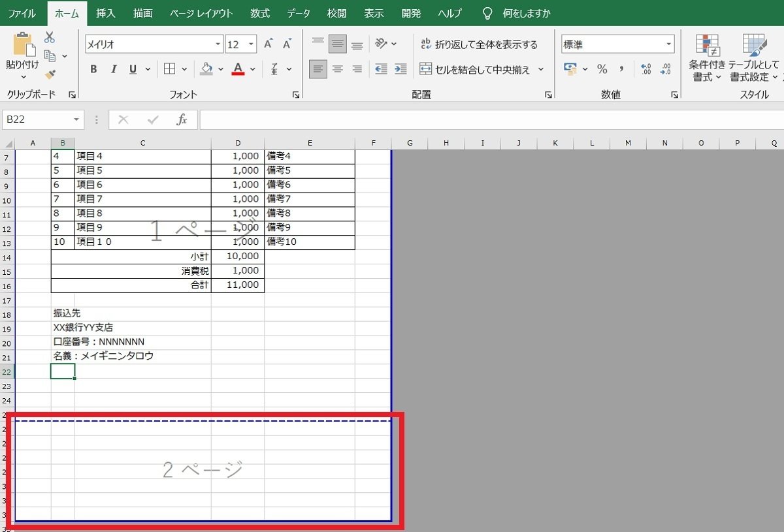Image resolution: width=784 pixels, height=532 pixels.
Task: Click the center alignment icon
Action: coord(337,69)
